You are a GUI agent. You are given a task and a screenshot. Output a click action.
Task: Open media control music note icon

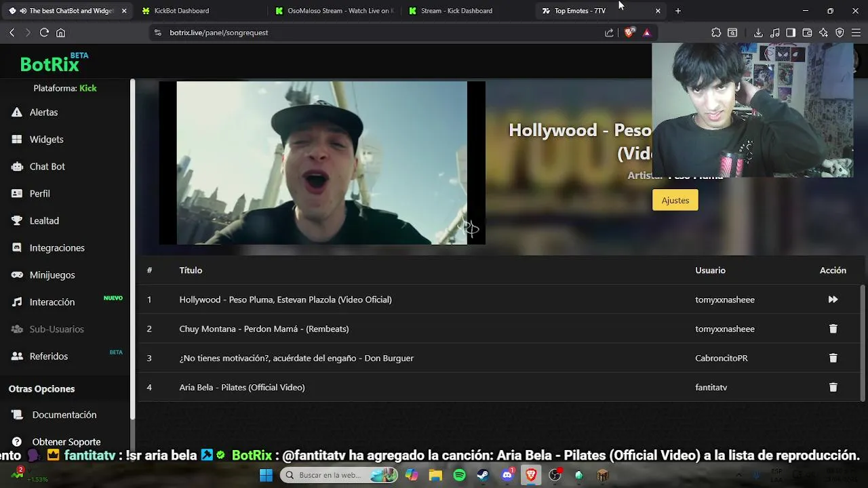point(774,33)
